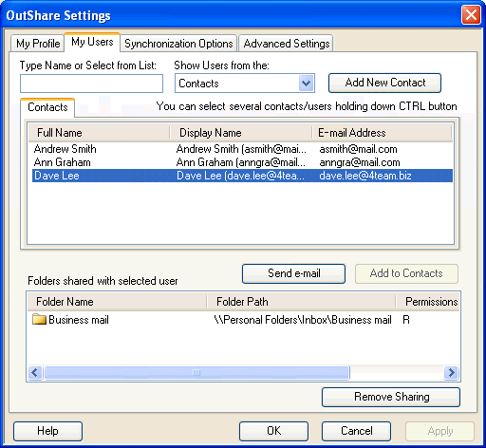The height and width of the screenshot is (448, 486).
Task: Switch to Synchronization Options tab
Action: (x=178, y=44)
